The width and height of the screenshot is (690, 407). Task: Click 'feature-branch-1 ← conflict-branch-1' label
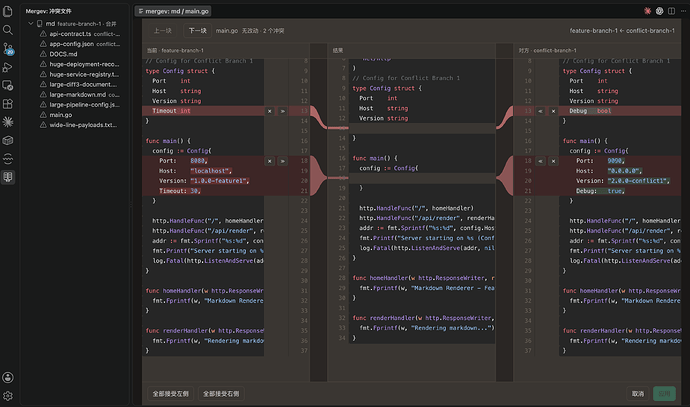622,31
